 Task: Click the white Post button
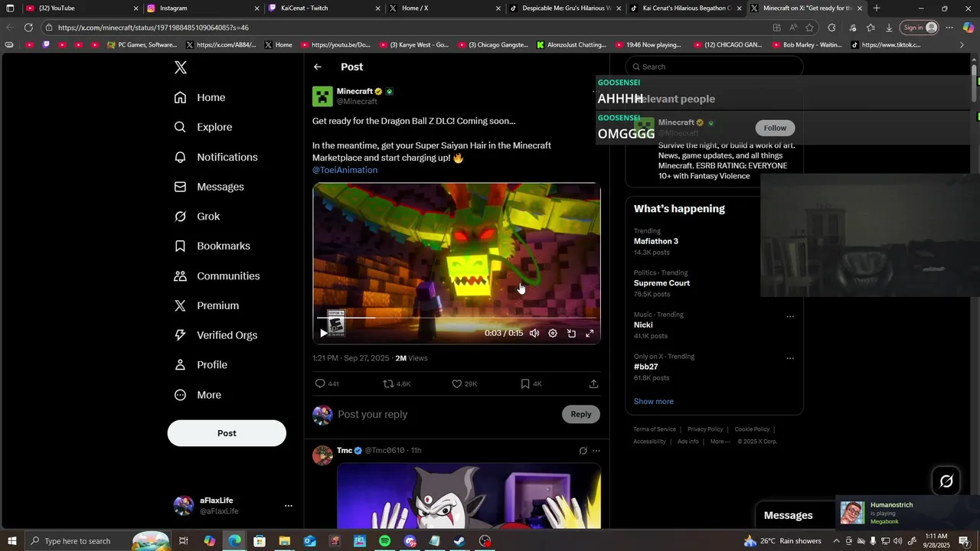click(x=227, y=433)
